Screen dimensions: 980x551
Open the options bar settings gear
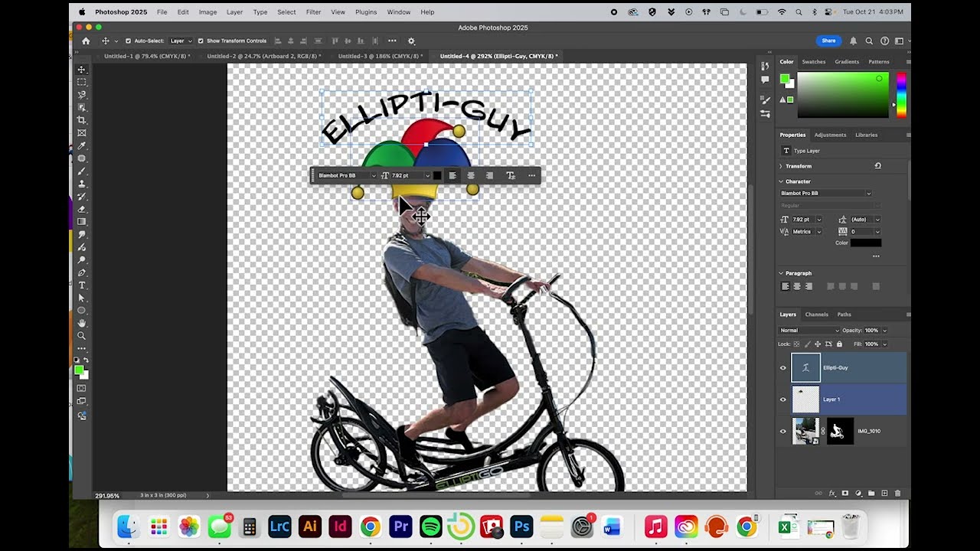411,41
